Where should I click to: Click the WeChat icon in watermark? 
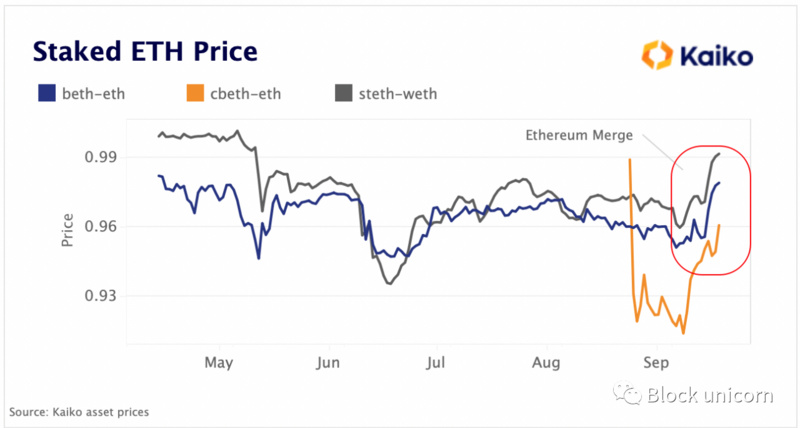point(627,394)
